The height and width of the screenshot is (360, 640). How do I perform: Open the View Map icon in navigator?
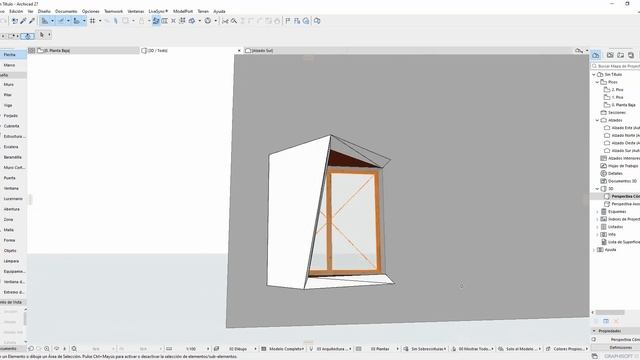point(610,55)
